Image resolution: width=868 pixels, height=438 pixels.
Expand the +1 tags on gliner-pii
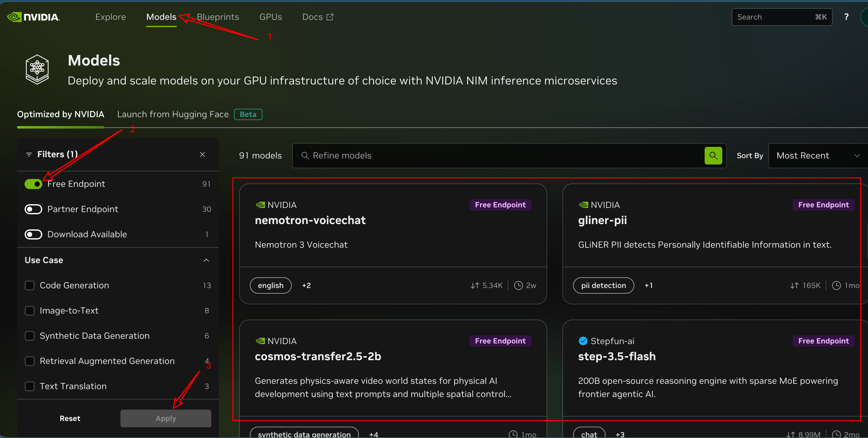[648, 285]
